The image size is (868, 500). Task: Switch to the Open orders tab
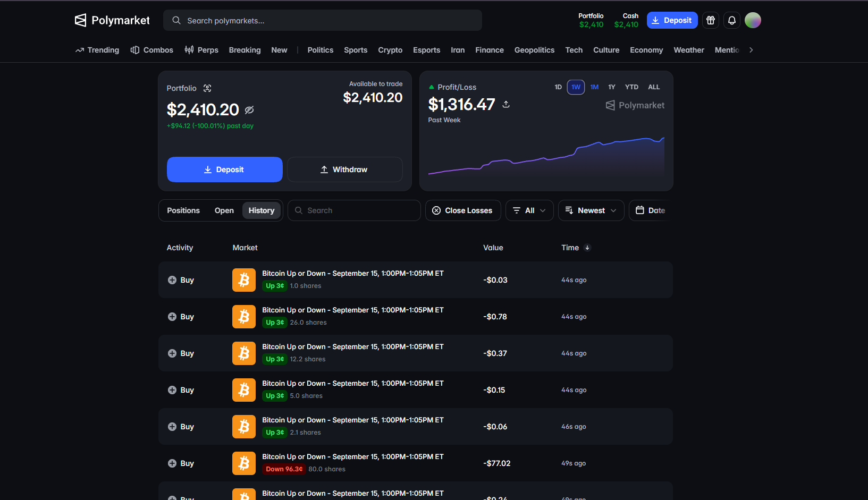pyautogui.click(x=224, y=210)
